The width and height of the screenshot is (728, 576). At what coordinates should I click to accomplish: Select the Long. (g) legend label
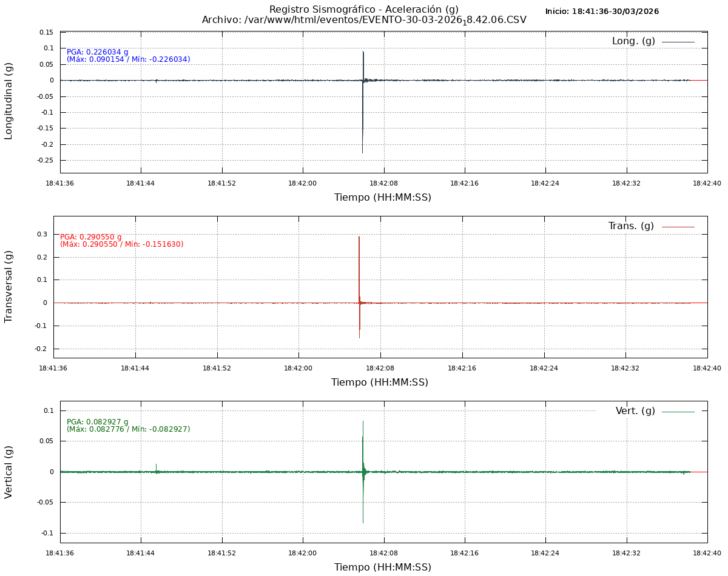[x=633, y=41]
